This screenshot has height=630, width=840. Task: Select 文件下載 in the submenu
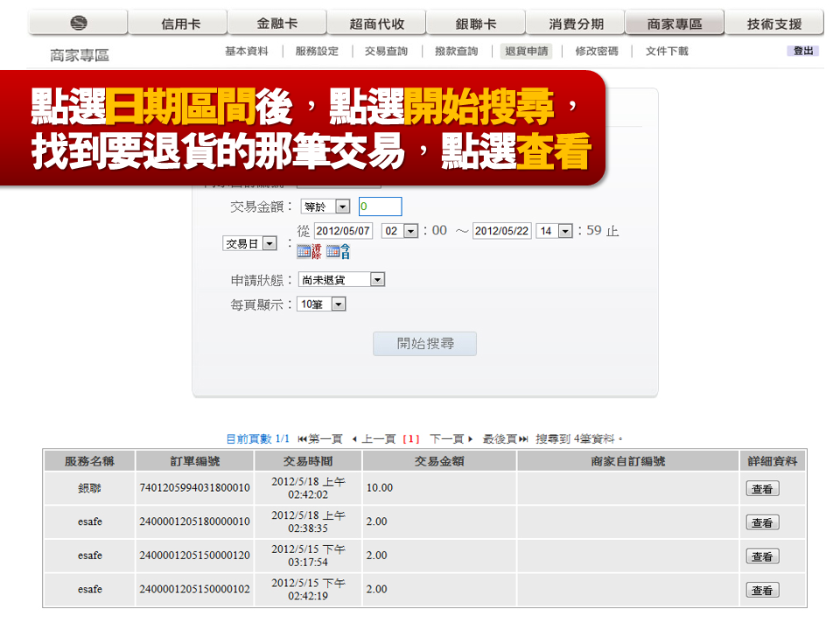(667, 51)
